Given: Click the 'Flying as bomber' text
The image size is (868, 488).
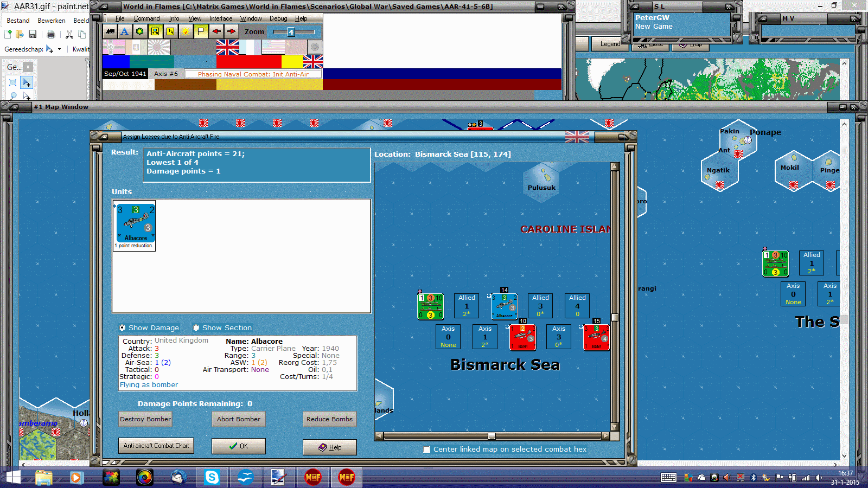Looking at the screenshot, I should (x=149, y=385).
